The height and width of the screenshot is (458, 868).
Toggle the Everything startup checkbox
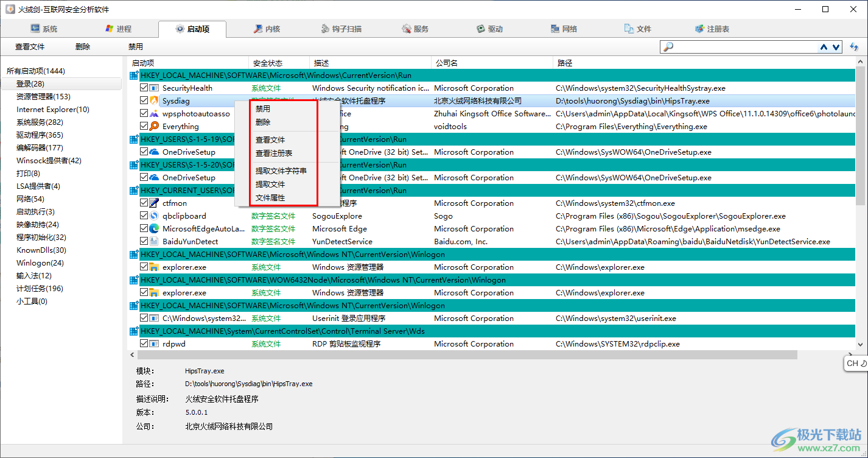[x=144, y=126]
